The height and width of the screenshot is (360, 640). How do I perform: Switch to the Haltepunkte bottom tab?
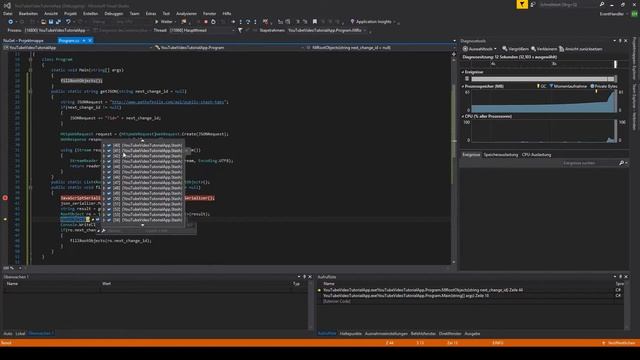(351, 334)
